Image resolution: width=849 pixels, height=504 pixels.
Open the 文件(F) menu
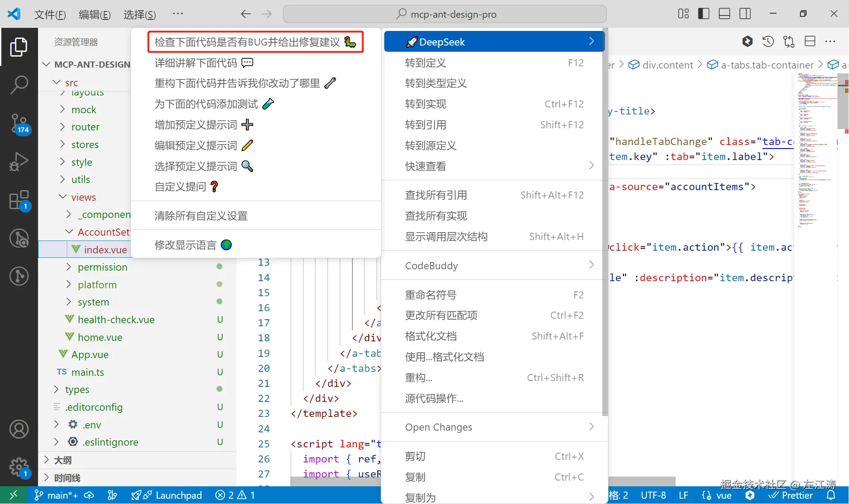point(50,14)
